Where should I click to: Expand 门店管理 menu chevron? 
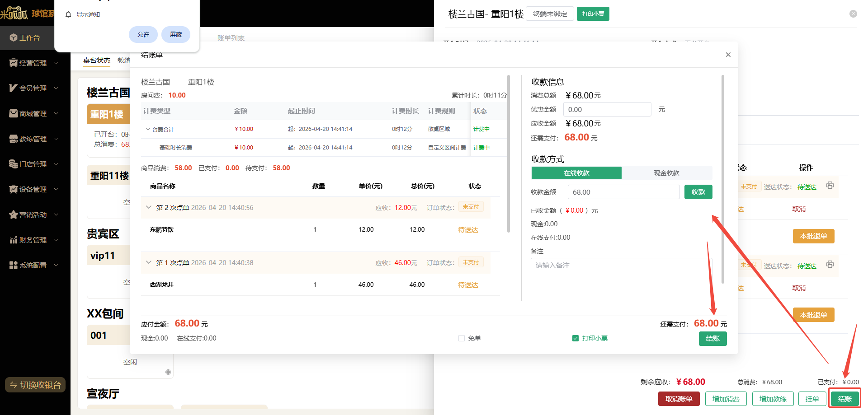tap(56, 164)
